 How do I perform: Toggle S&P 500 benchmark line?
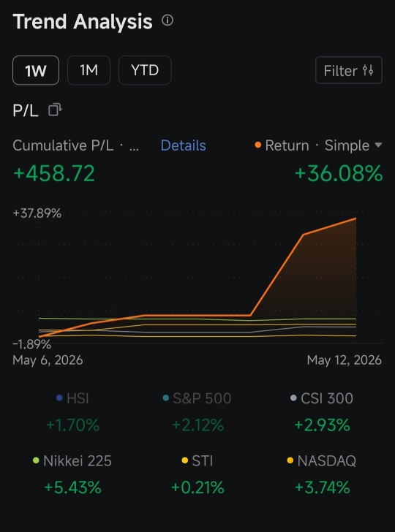pos(197,398)
